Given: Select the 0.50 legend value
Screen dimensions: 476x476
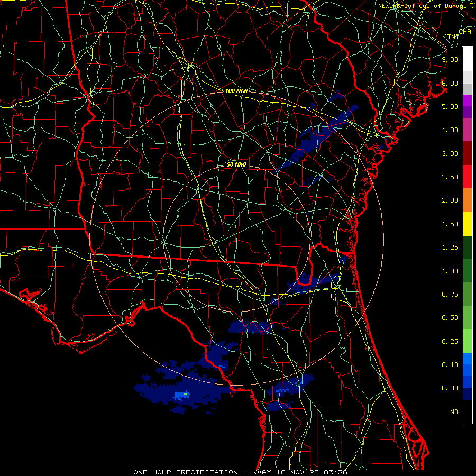Looking at the screenshot, I should pos(450,318).
